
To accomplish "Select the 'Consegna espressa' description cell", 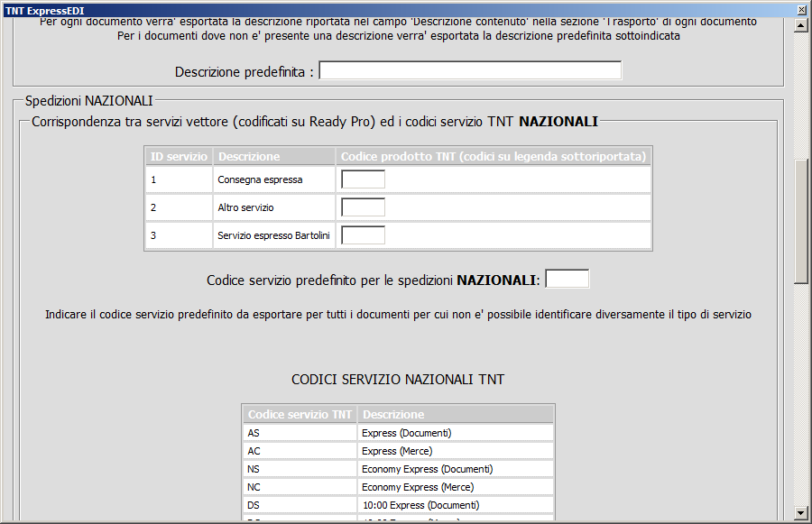I will point(274,179).
